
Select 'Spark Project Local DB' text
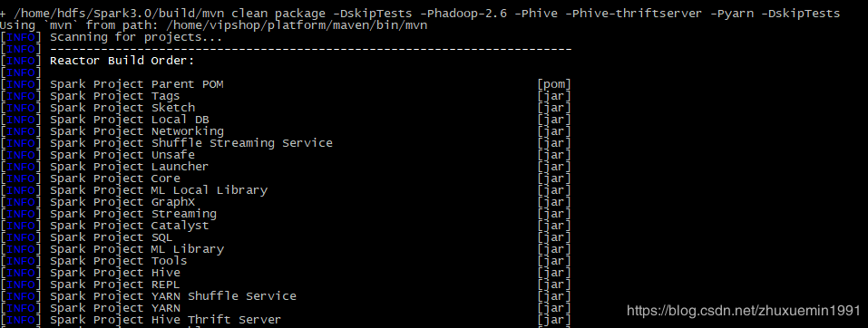tap(130, 120)
